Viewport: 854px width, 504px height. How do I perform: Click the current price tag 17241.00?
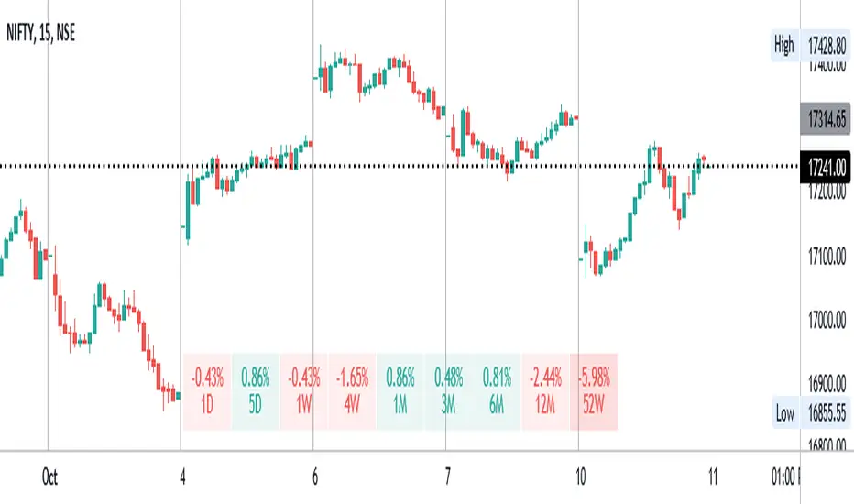coord(826,167)
